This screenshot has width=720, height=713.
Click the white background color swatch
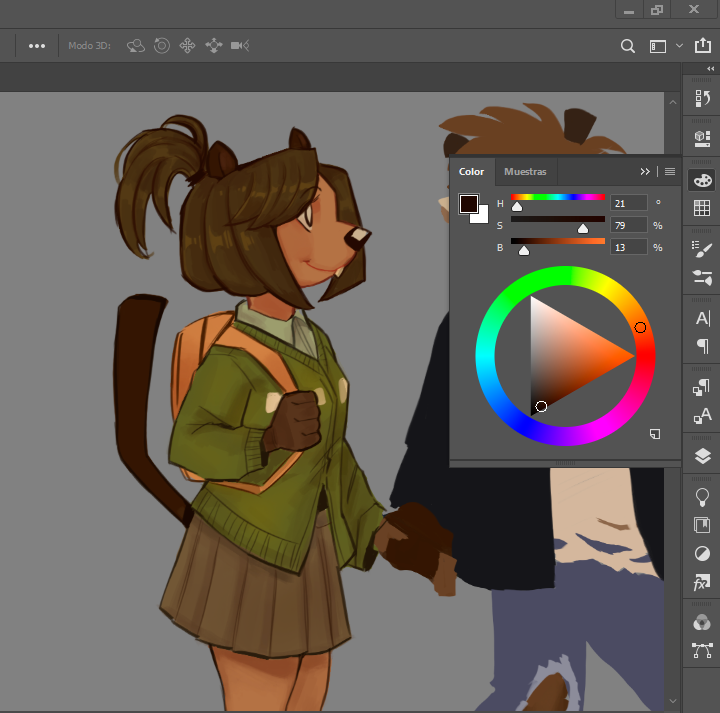(482, 217)
